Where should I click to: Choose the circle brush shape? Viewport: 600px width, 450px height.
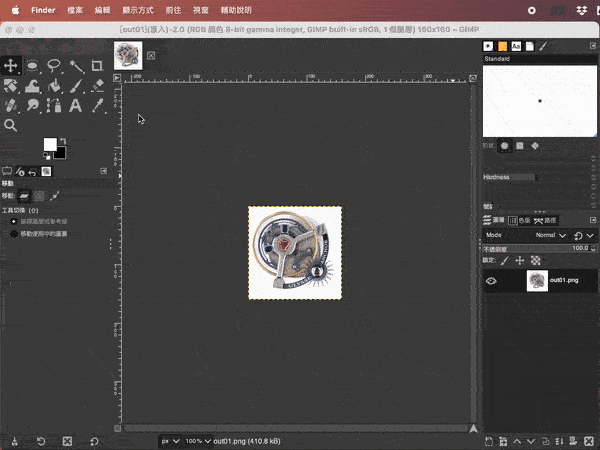pyautogui.click(x=505, y=146)
